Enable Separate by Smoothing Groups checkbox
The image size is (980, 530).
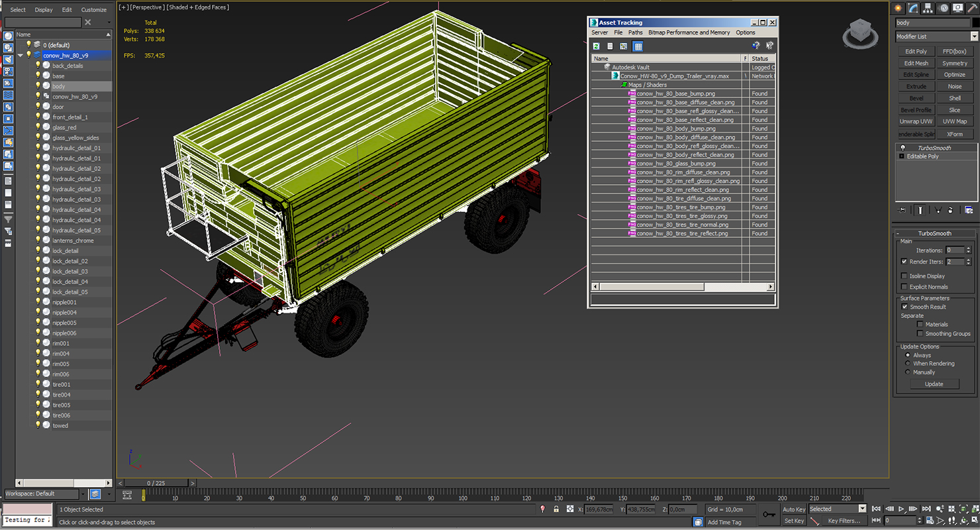[x=920, y=333]
